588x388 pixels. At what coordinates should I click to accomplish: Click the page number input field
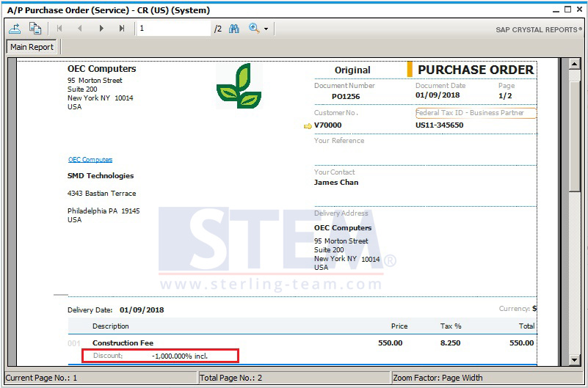pyautogui.click(x=174, y=29)
